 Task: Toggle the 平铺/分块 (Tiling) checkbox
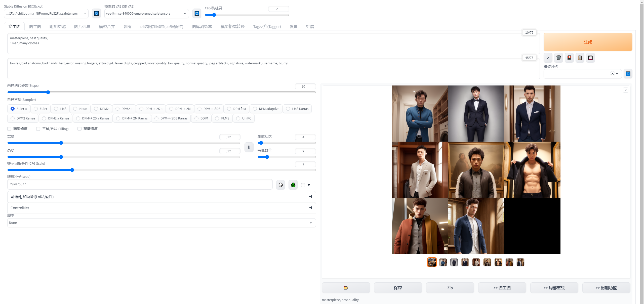38,129
